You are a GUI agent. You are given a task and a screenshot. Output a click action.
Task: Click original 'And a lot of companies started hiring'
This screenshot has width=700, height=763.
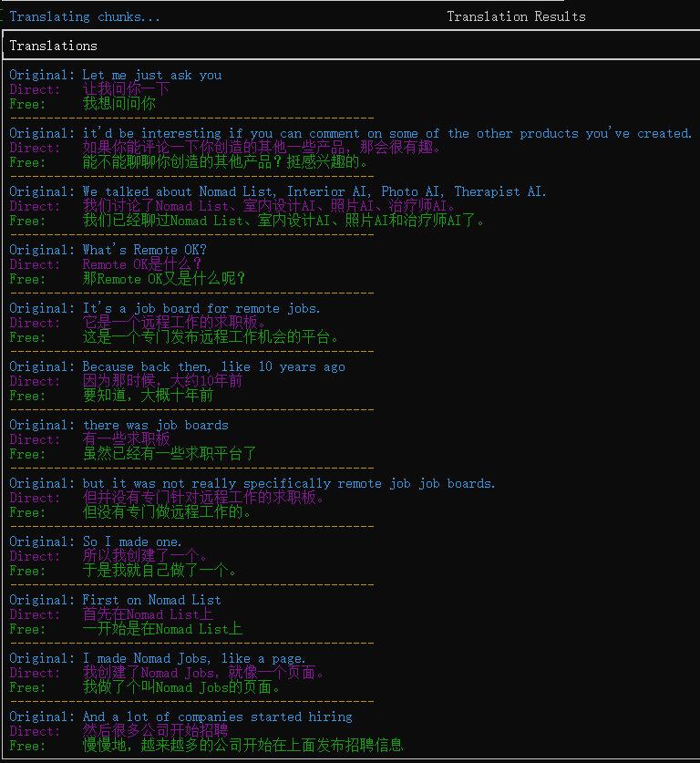point(218,717)
